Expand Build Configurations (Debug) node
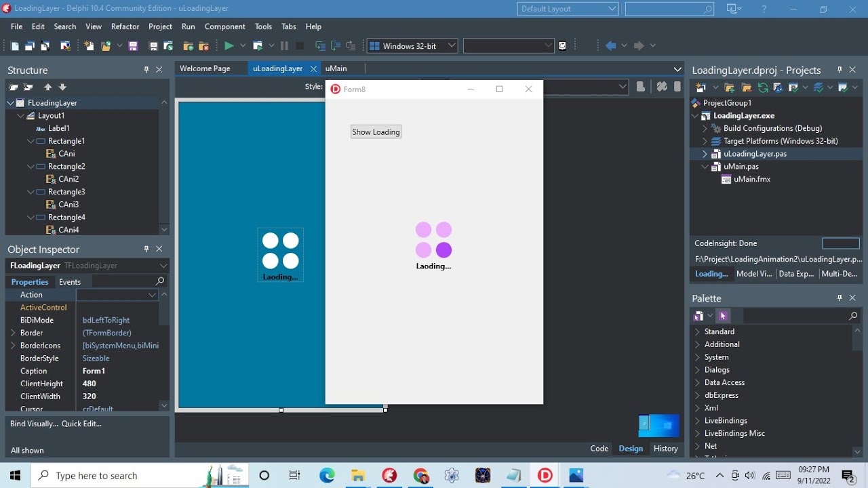Viewport: 868px width, 488px height. (705, 128)
